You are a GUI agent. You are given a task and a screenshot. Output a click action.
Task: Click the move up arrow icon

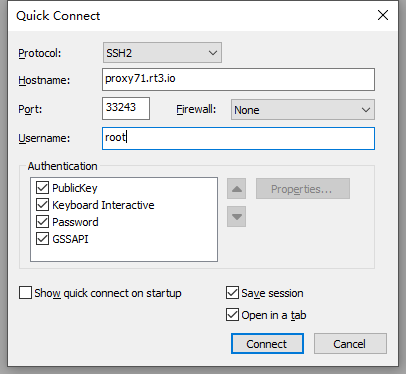coord(236,189)
